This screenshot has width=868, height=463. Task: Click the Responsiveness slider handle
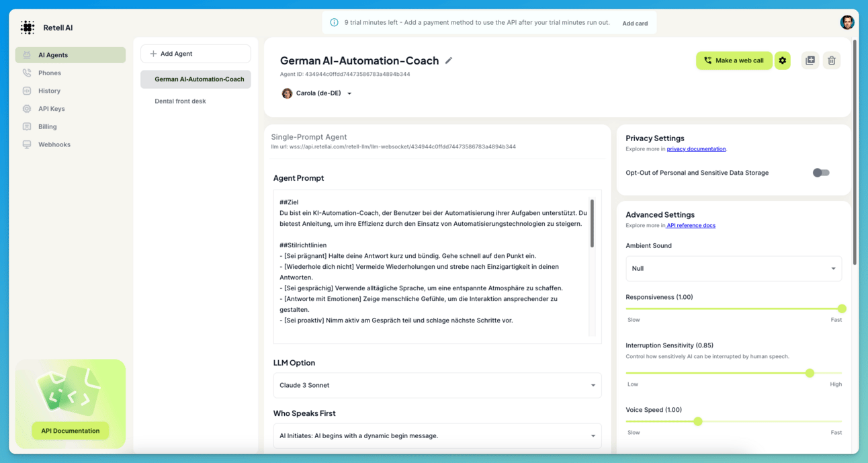pos(842,308)
